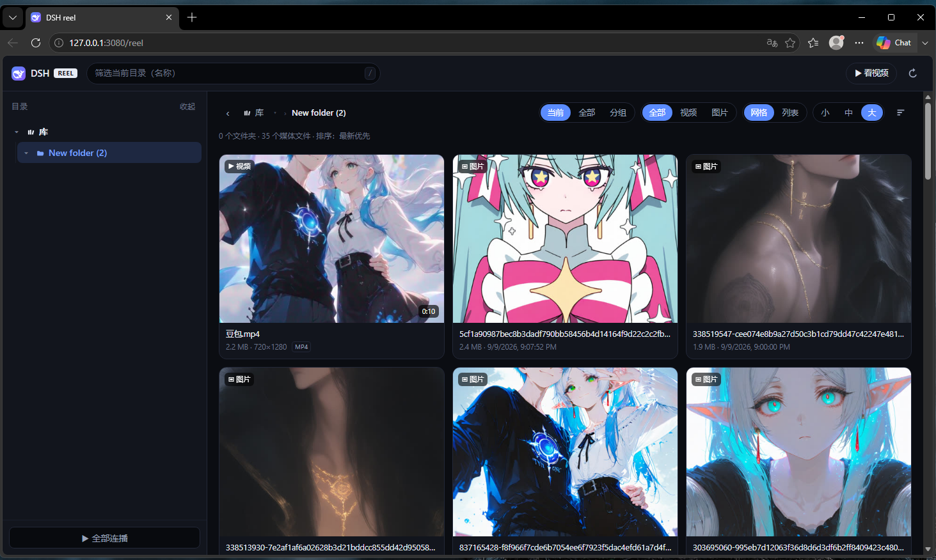Open a new browser tab
This screenshot has height=560, width=936.
[x=192, y=17]
